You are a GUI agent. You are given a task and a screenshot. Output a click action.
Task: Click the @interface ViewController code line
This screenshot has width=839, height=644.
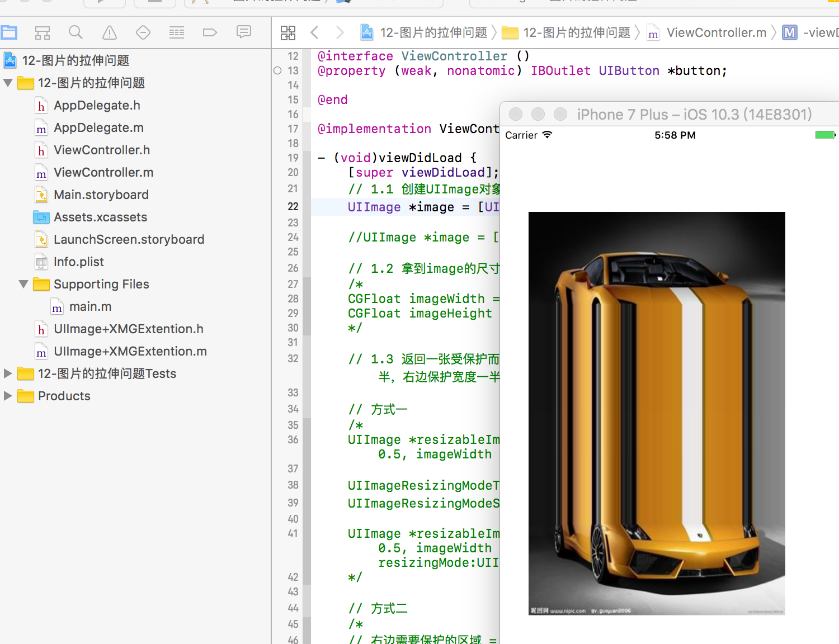[x=423, y=56]
